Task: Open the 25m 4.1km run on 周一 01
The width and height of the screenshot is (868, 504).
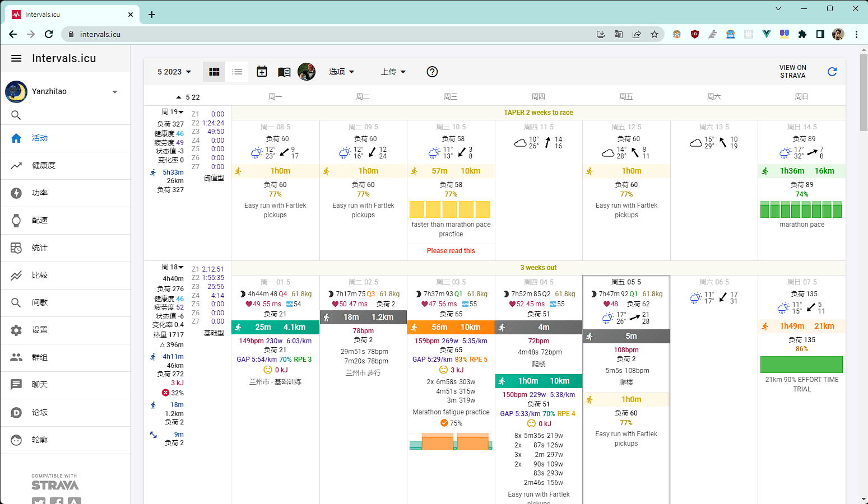Action: 275,327
